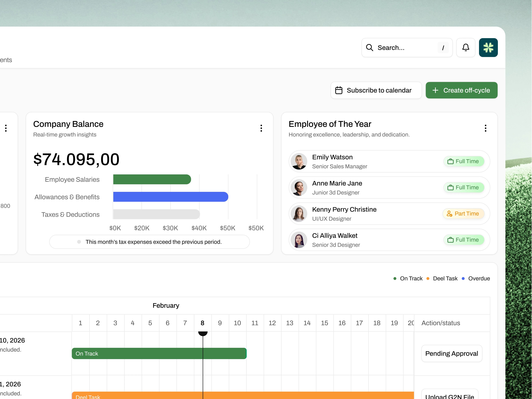The width and height of the screenshot is (532, 399).
Task: Open the partially visible left card's dots menu
Action: [6, 128]
